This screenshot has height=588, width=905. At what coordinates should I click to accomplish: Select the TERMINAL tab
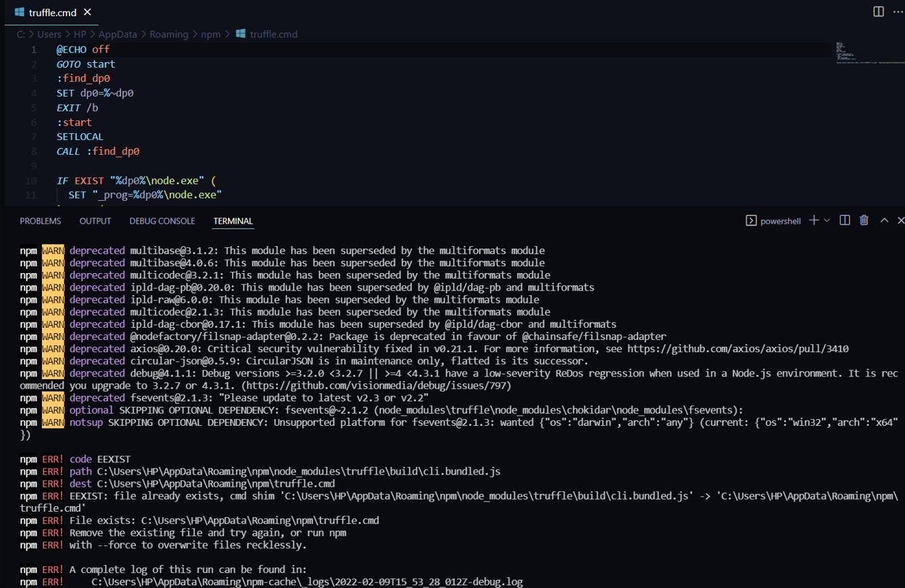click(x=233, y=220)
